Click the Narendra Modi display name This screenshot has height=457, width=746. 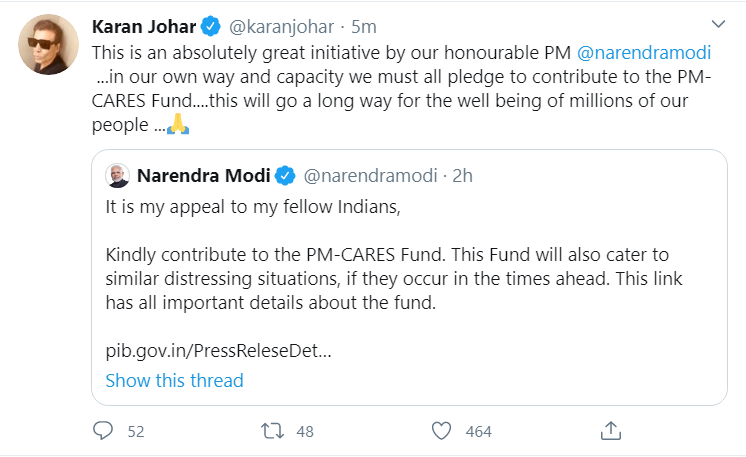[x=203, y=176]
